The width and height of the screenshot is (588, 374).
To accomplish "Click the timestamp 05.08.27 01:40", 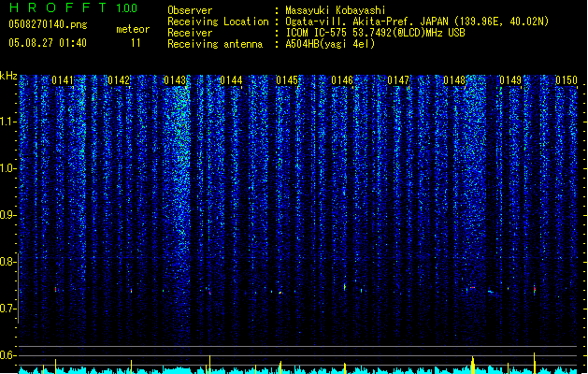I will (48, 43).
